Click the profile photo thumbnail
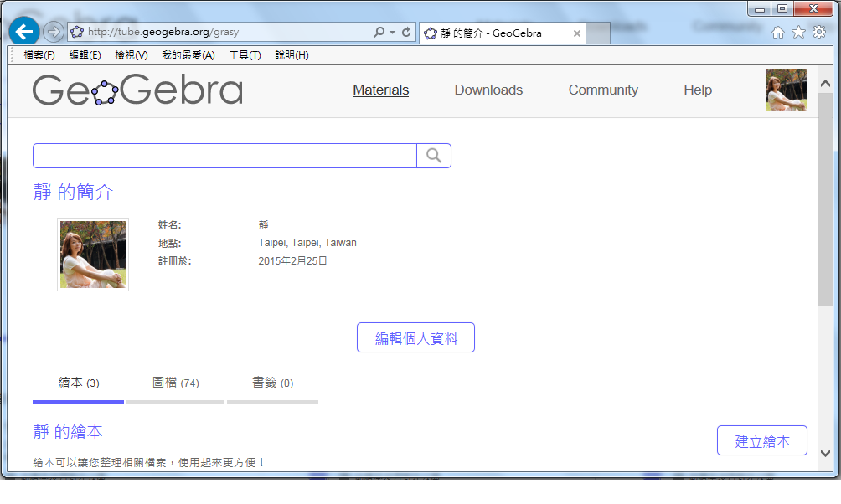This screenshot has width=841, height=504. (93, 255)
